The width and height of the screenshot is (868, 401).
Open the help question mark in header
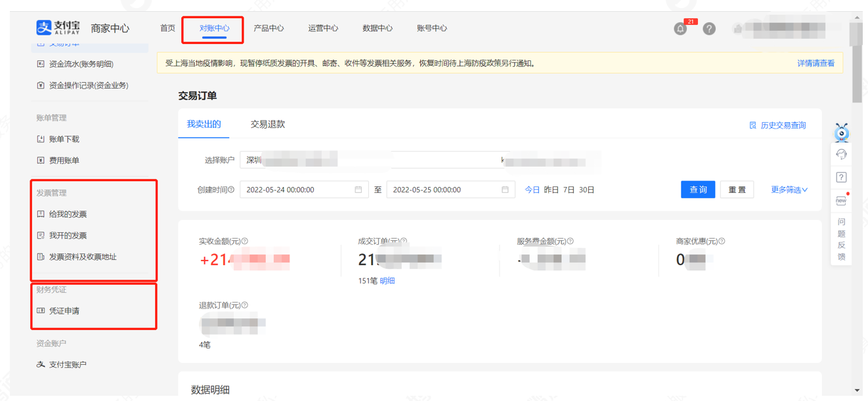pyautogui.click(x=709, y=29)
